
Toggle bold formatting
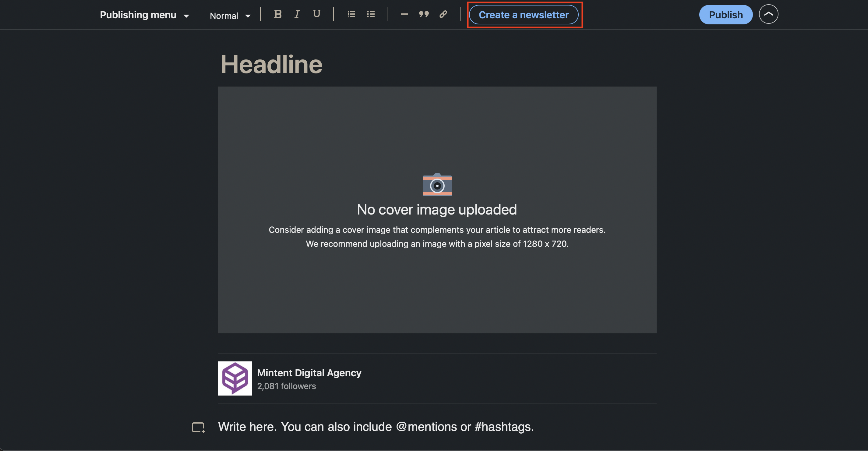[x=278, y=14]
